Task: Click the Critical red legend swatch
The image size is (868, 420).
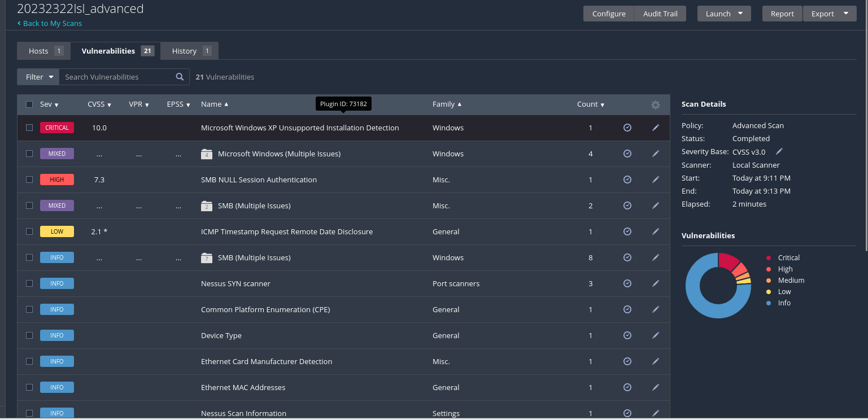Action: click(769, 258)
